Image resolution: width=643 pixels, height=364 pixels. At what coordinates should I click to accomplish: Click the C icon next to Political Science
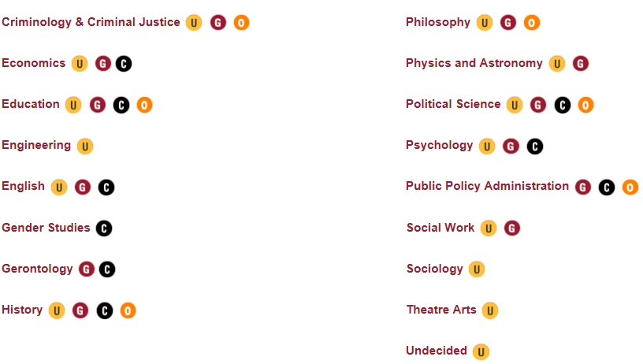(562, 106)
